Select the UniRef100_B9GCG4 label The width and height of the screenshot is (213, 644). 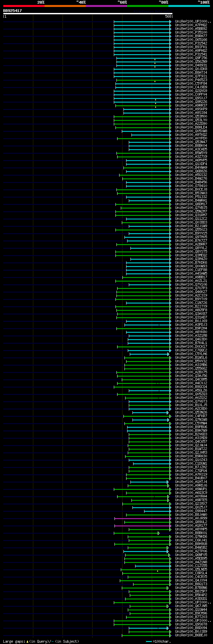pos(191,387)
